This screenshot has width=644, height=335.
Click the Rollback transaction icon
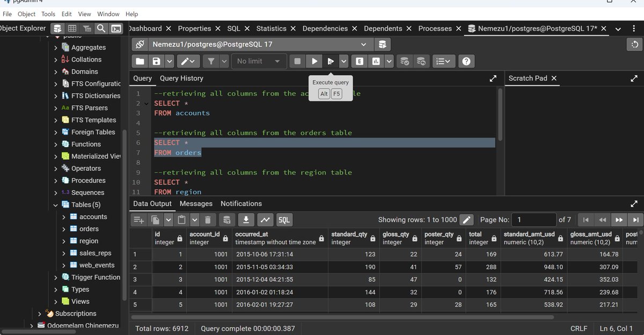422,61
